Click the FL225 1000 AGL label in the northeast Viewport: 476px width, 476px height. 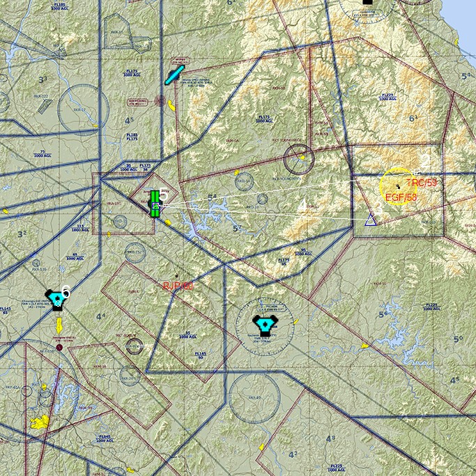pyautogui.click(x=387, y=97)
